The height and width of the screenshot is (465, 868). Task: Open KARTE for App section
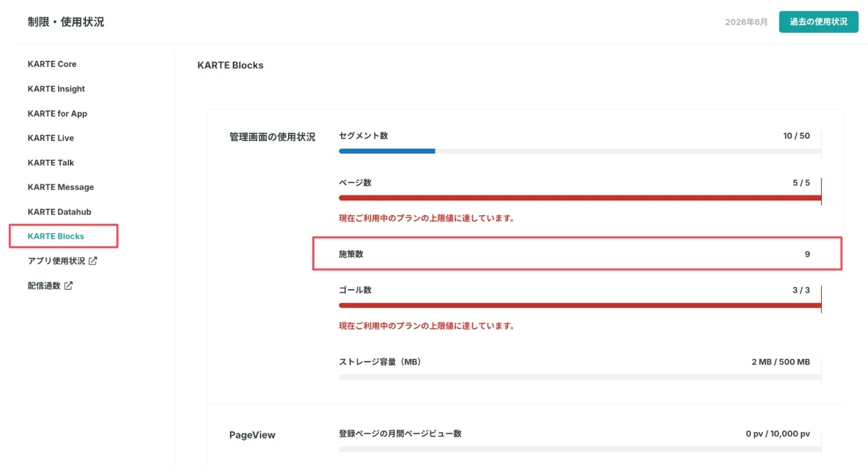click(x=57, y=114)
